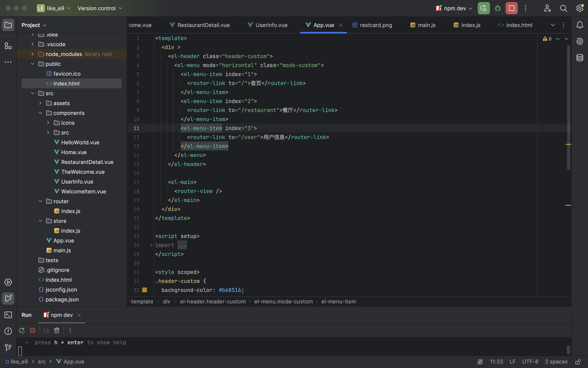Collapse the store folder
The image size is (588, 368).
tap(40, 221)
